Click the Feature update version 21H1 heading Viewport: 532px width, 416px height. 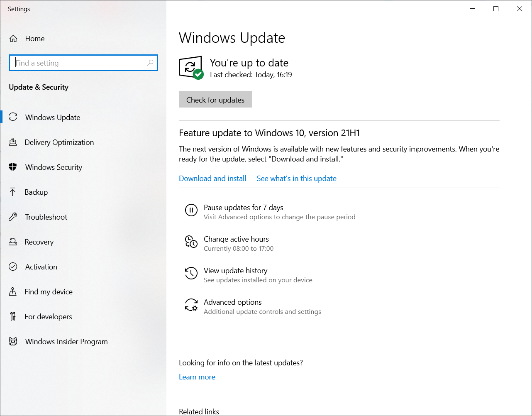[269, 133]
